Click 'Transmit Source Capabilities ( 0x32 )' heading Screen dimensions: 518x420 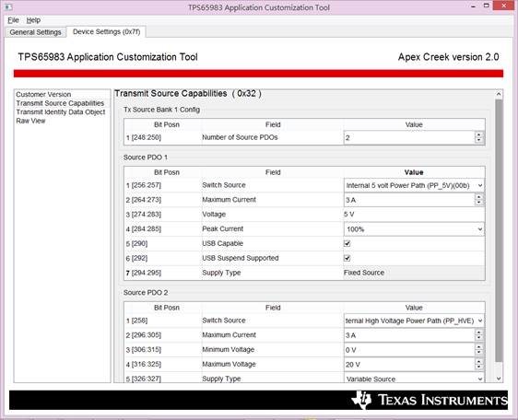tap(188, 93)
